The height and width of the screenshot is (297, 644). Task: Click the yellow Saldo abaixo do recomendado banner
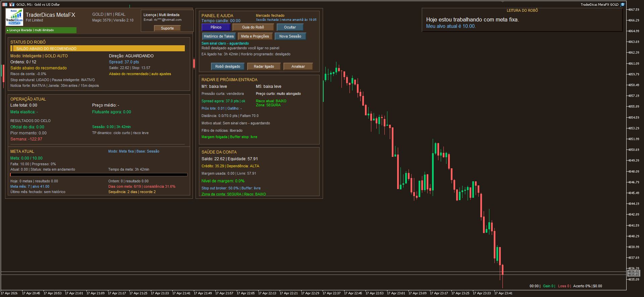pos(97,49)
